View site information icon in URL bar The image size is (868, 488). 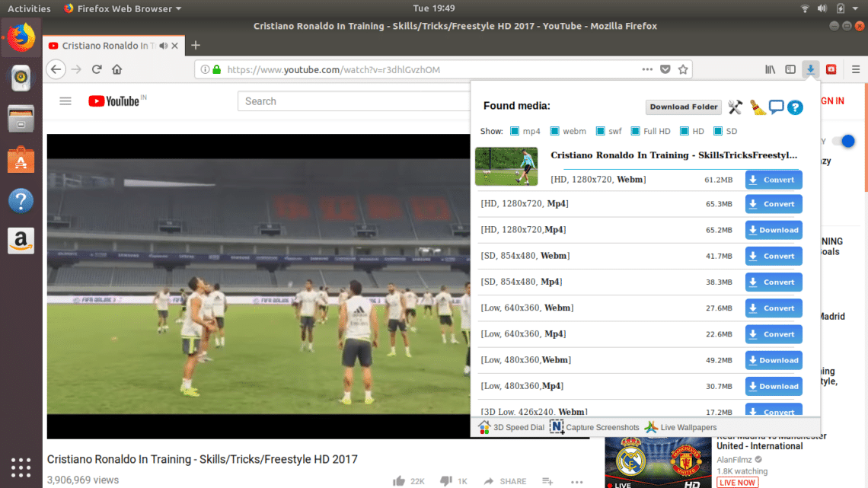coord(205,69)
